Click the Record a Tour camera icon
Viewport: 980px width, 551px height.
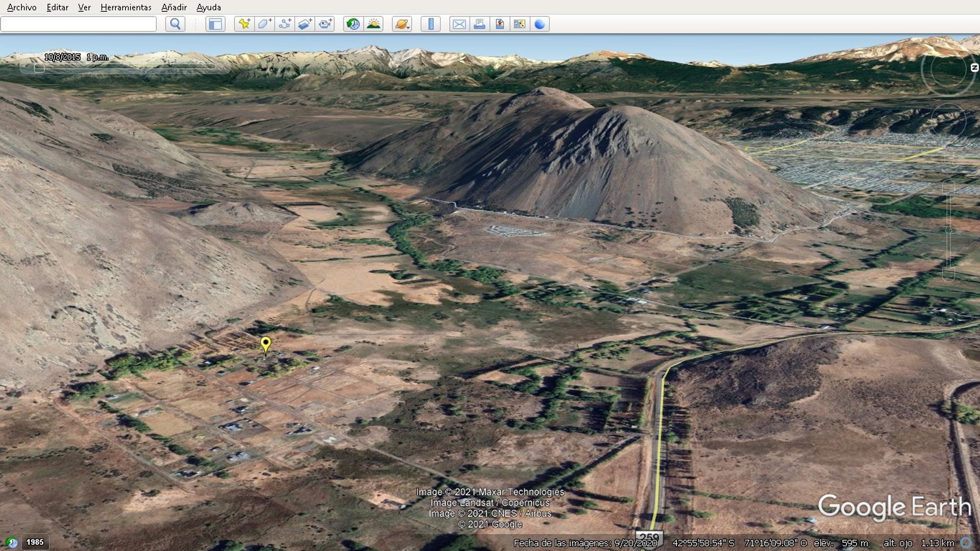tap(325, 24)
